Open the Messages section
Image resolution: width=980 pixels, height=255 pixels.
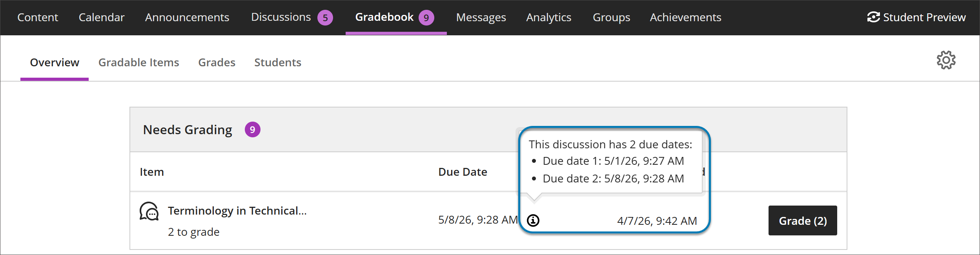[481, 17]
